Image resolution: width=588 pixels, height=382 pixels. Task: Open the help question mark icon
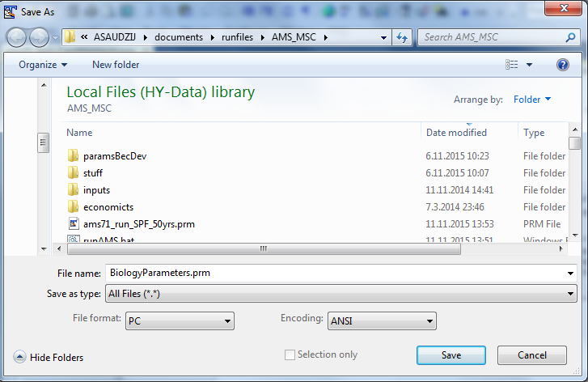pyautogui.click(x=563, y=65)
